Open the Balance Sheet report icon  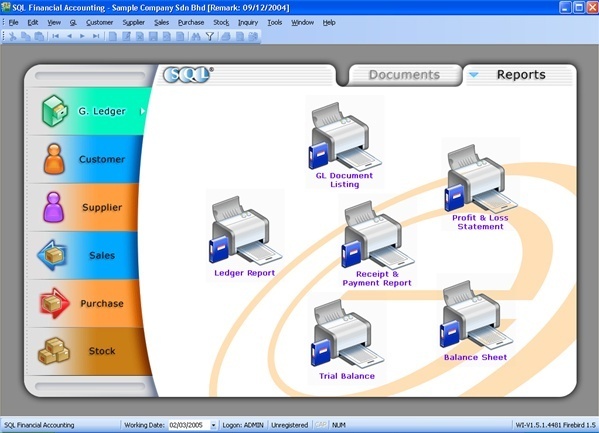(x=476, y=321)
